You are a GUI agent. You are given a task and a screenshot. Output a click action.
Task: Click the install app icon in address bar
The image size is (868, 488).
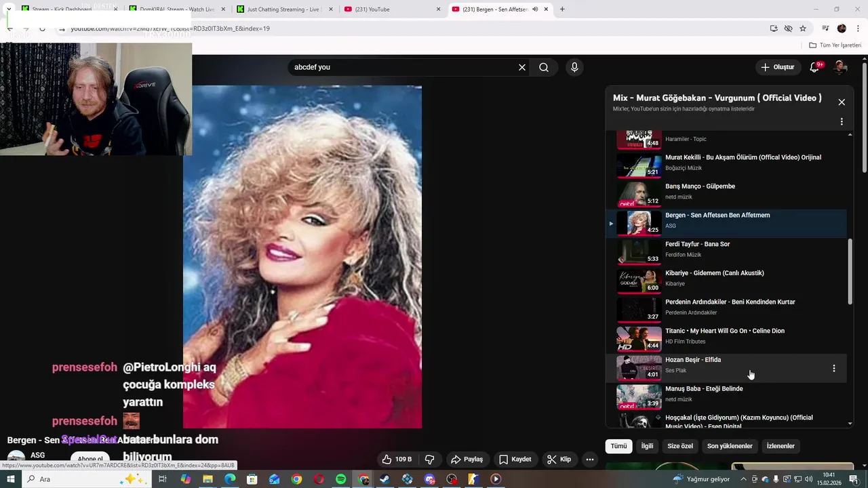tap(774, 28)
